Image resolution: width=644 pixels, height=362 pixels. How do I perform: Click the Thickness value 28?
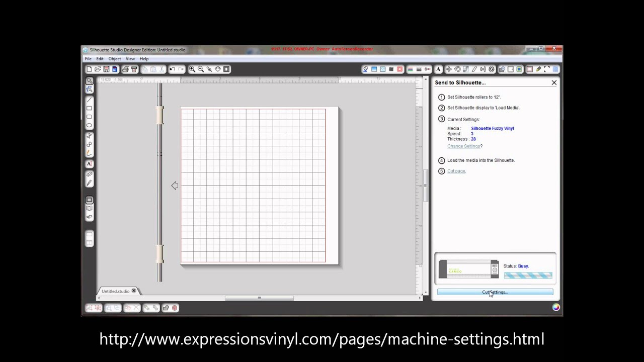(473, 139)
